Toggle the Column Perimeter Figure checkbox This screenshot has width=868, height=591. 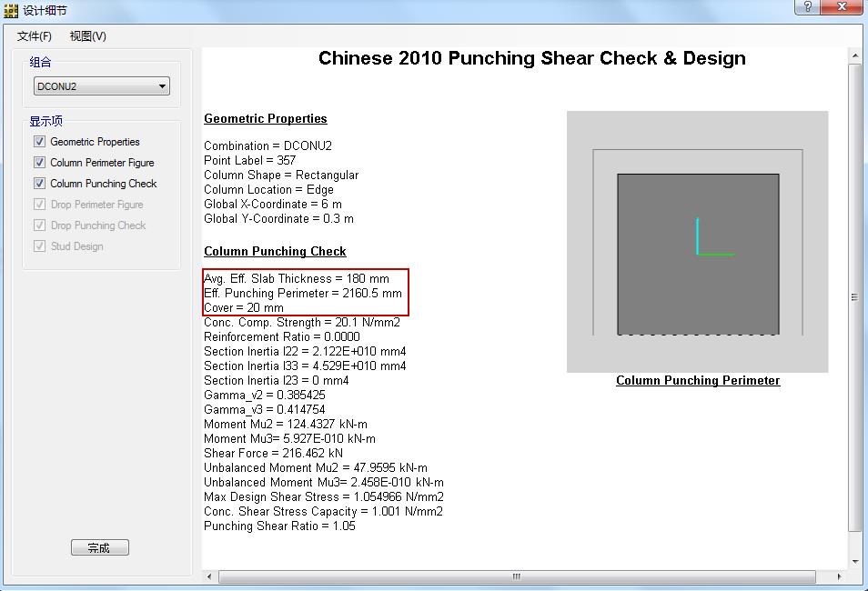39,163
